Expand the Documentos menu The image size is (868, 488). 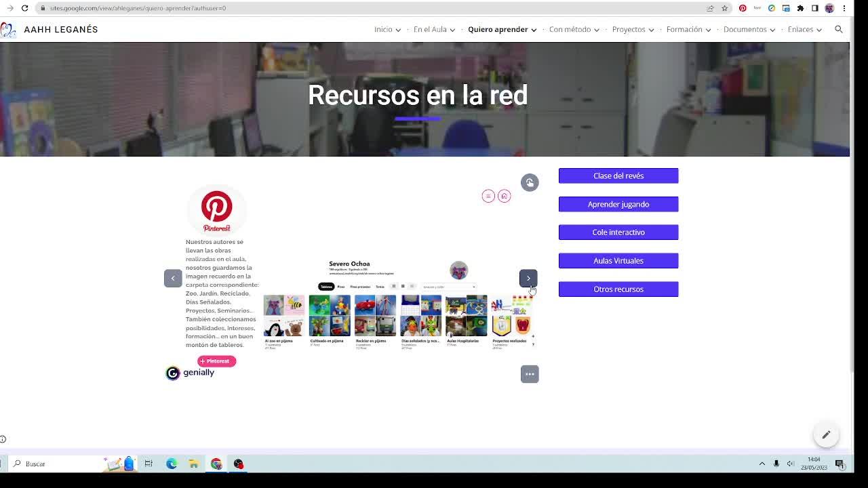(772, 30)
